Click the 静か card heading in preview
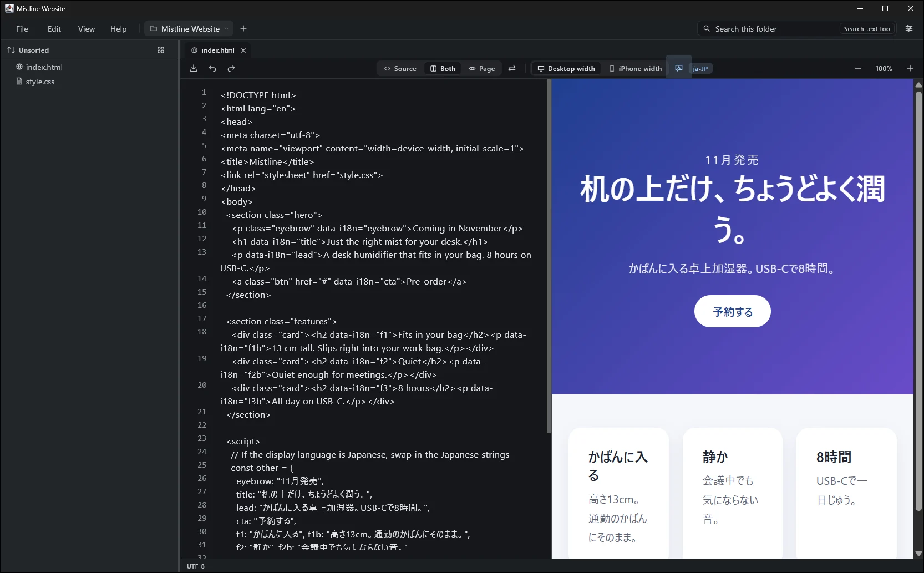Screen dimensions: 924x573 coord(715,457)
